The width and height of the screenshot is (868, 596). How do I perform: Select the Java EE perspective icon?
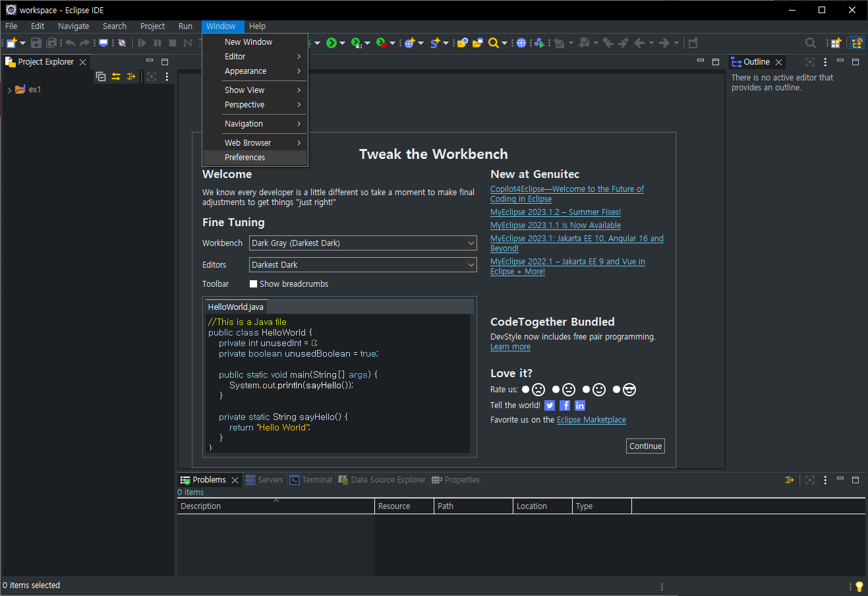[x=857, y=43]
